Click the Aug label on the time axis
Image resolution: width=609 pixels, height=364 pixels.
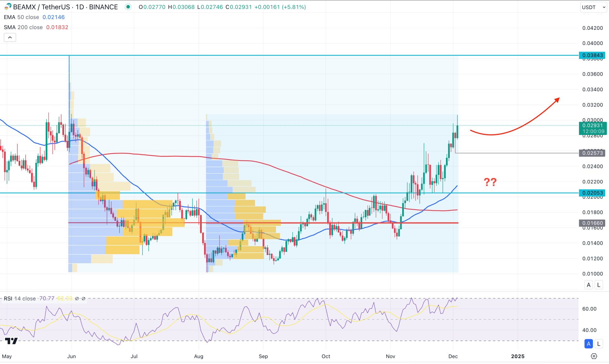tap(199, 356)
